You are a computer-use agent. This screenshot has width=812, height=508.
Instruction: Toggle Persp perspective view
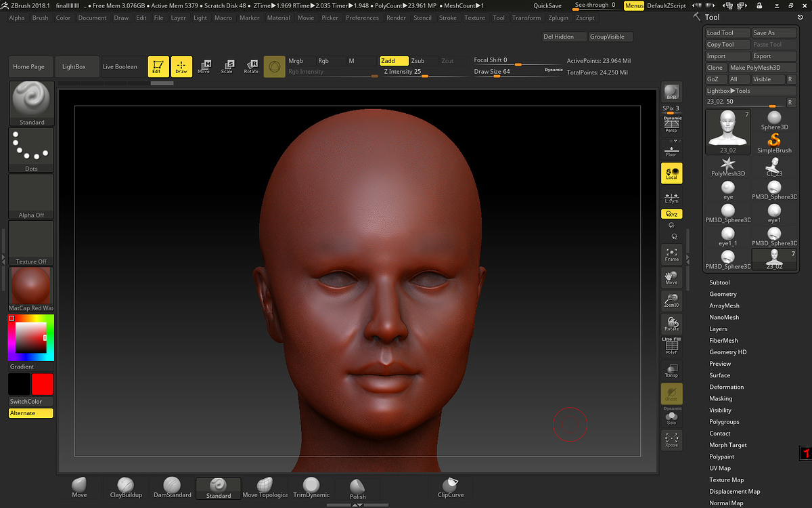point(671,124)
